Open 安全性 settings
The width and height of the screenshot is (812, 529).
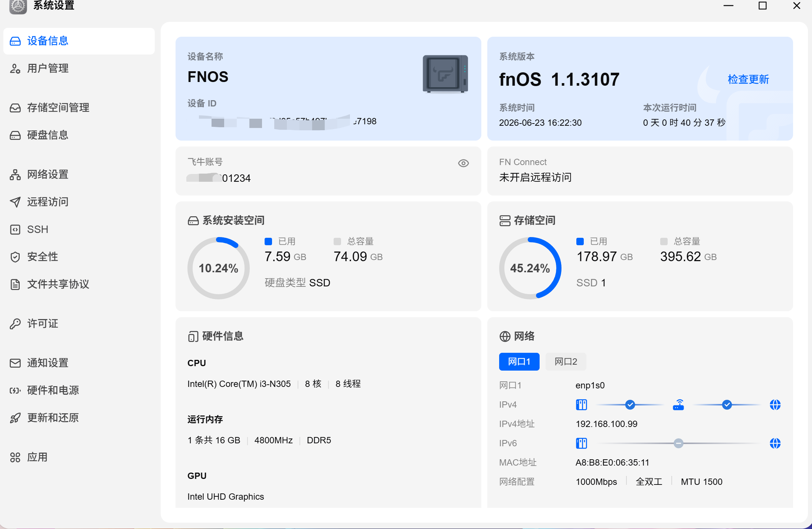point(79,257)
